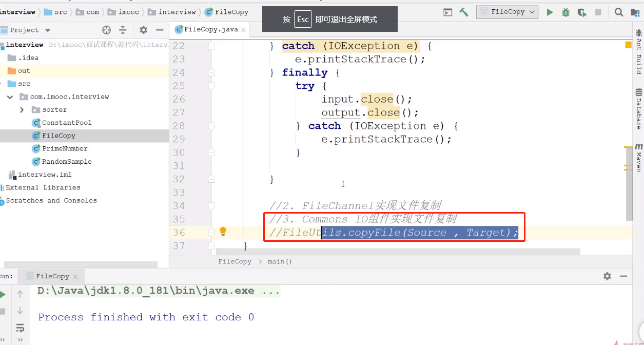Collapse all in the Project panel toolbar
Viewport: 644px width, 345px height.
click(123, 30)
